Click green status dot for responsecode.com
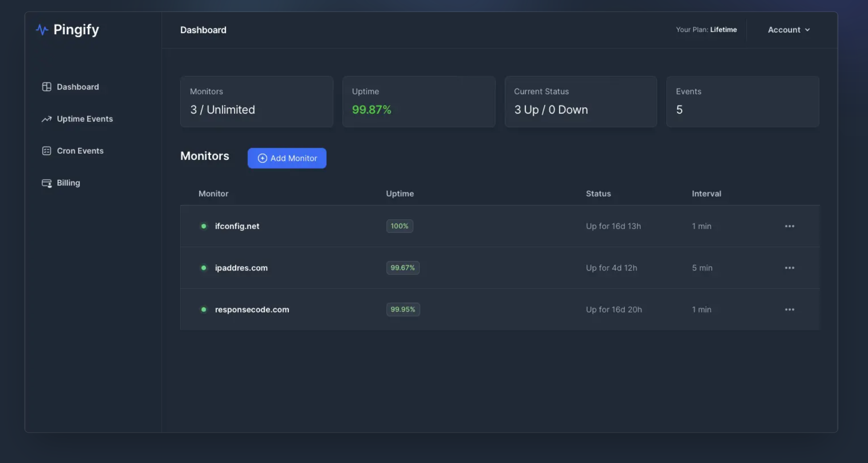This screenshot has width=868, height=463. tap(204, 309)
